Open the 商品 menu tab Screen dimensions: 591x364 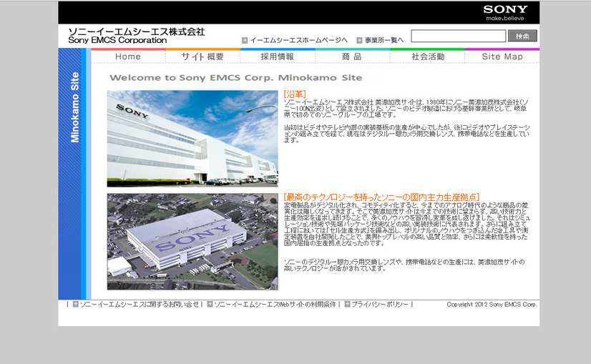click(x=352, y=56)
